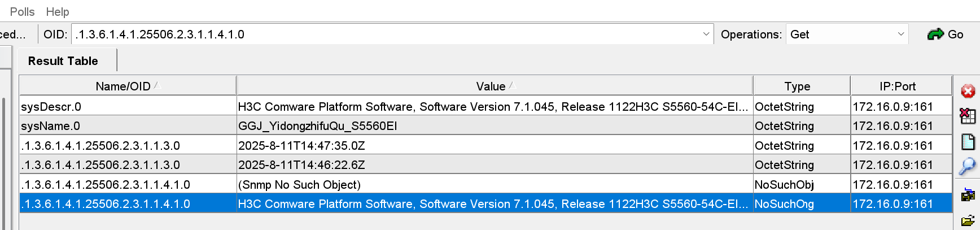Click the magnifying glass find icon

pyautogui.click(x=968, y=167)
